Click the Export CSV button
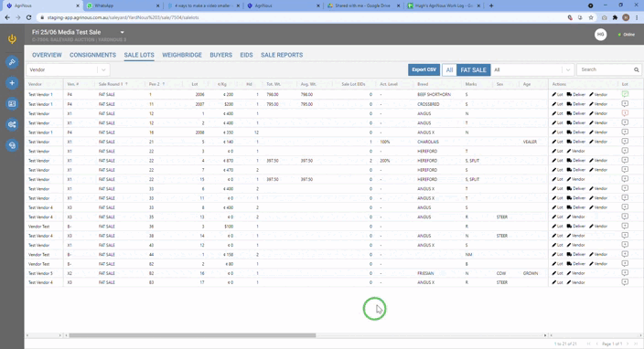This screenshot has height=349, width=644. pyautogui.click(x=424, y=69)
